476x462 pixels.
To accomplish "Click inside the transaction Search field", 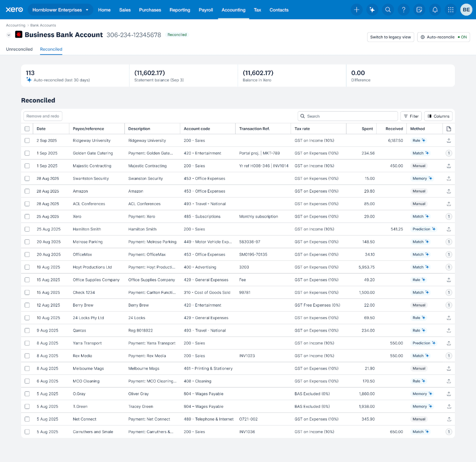I will pyautogui.click(x=347, y=116).
